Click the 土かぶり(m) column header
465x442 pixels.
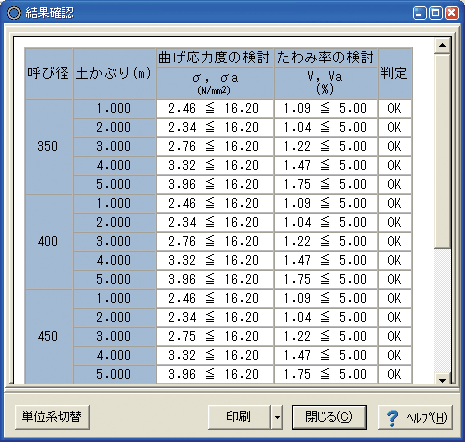click(x=114, y=74)
